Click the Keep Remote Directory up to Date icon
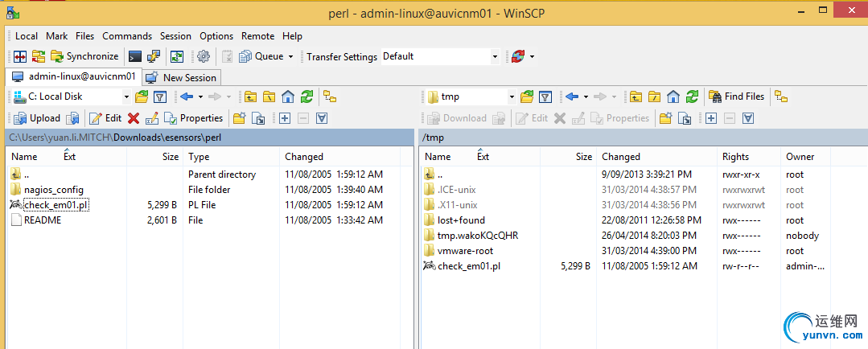The height and width of the screenshot is (349, 868). coord(177,56)
